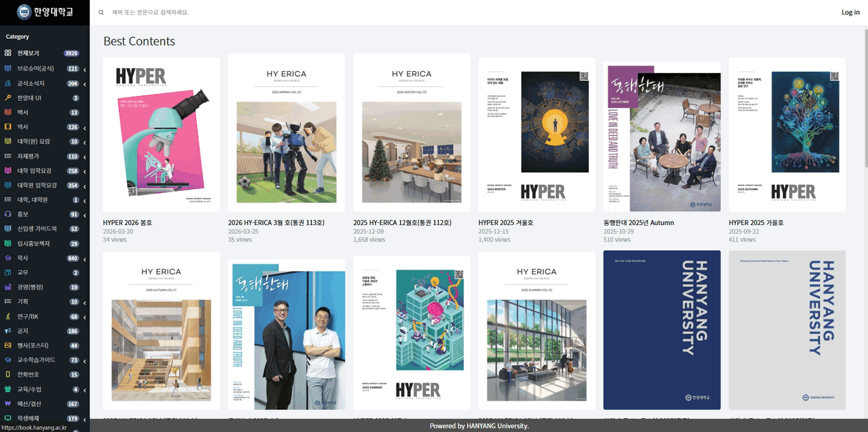Click the 교육/수업 people icon
The height and width of the screenshot is (432, 868).
[x=8, y=389]
